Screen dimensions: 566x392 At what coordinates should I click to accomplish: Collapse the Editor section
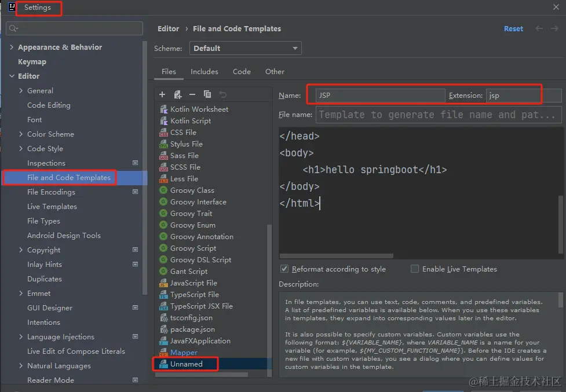12,76
